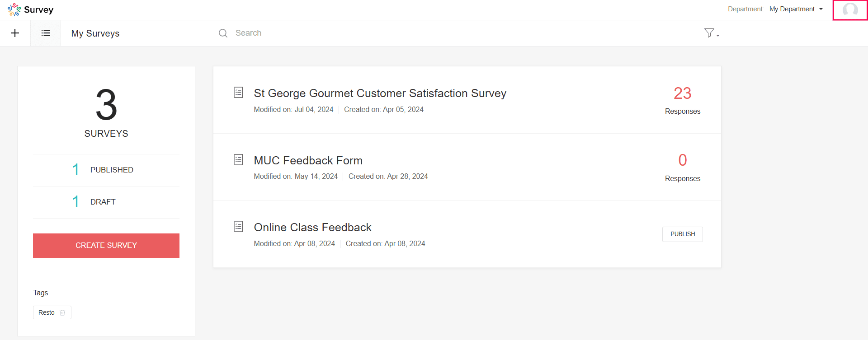Viewport: 868px width, 340px height.
Task: Open the user profile avatar
Action: (x=850, y=10)
